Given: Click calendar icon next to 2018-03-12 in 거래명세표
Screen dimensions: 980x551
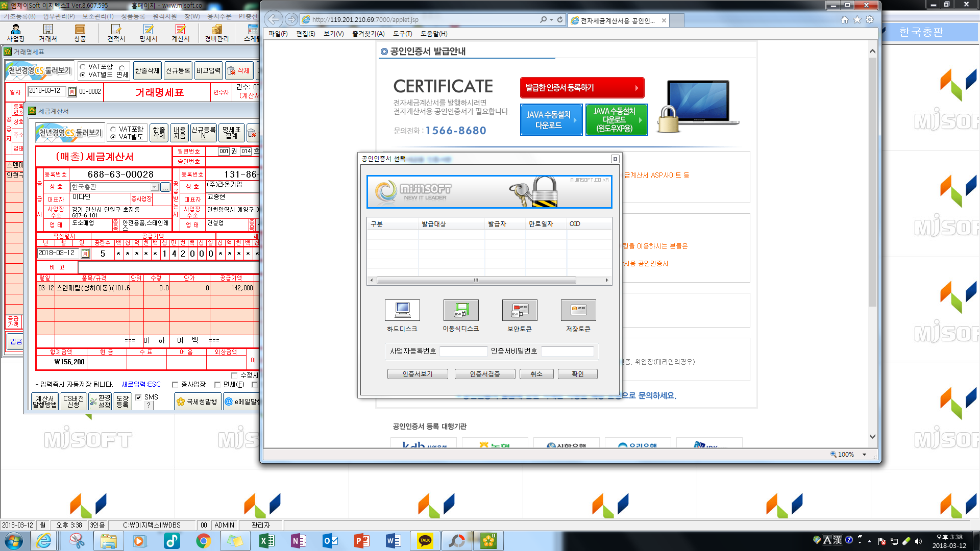Looking at the screenshot, I should click(72, 91).
